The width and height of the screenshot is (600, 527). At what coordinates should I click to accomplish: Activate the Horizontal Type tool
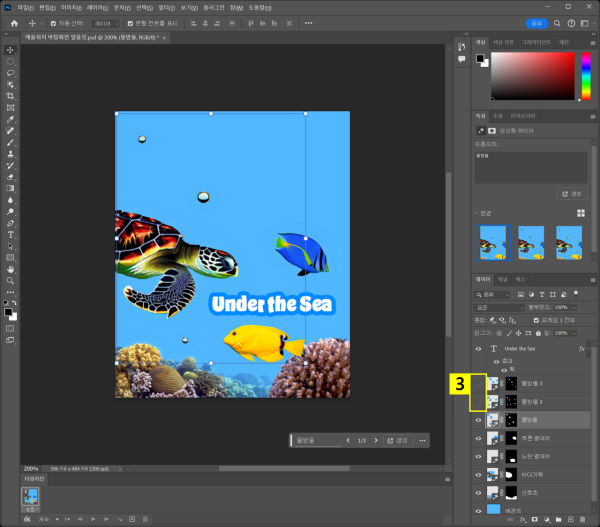coord(10,234)
